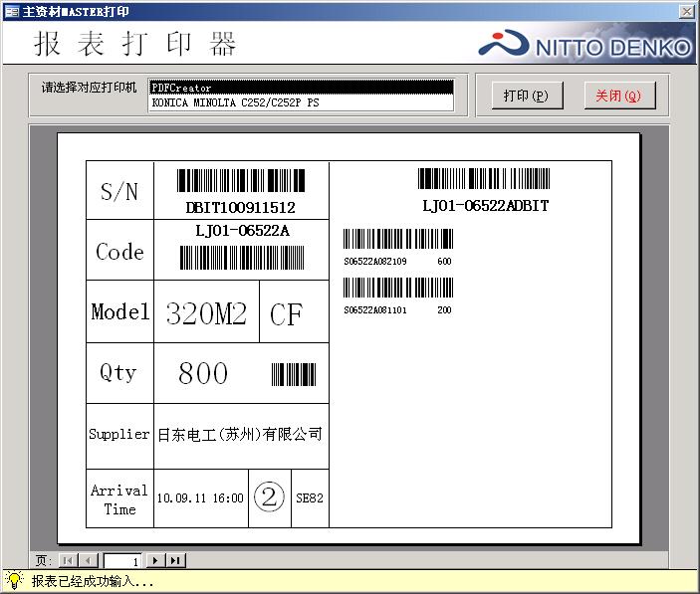The height and width of the screenshot is (594, 700).
Task: Click the Code label cell
Action: tap(119, 251)
